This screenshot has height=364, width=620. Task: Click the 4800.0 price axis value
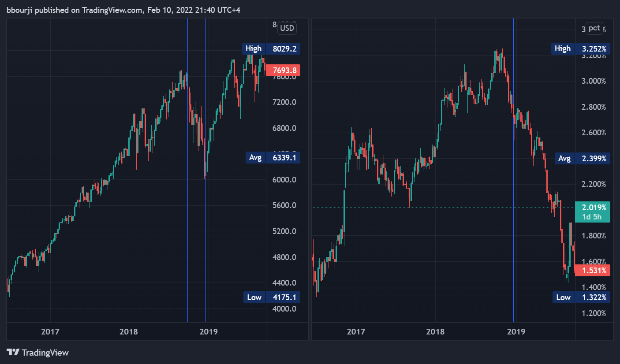[284, 257]
